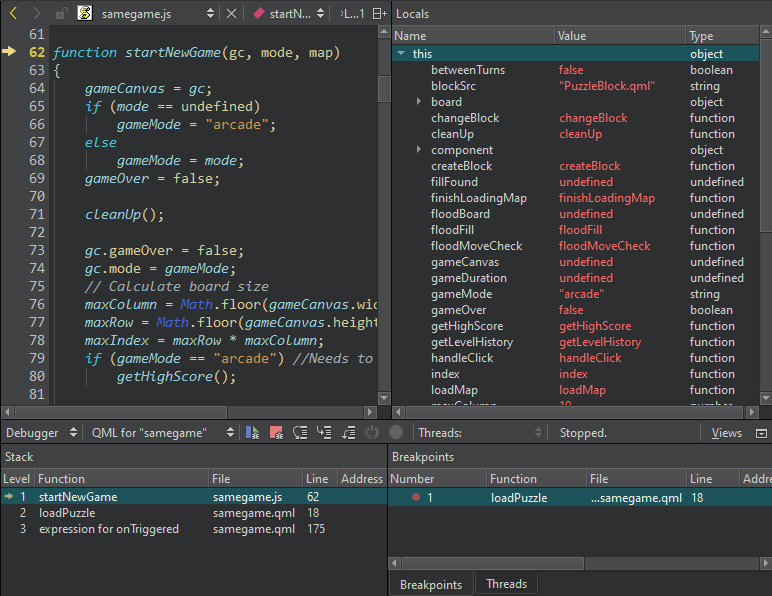Screen dimensions: 772x596
Task: Open the Views menu button
Action: pos(727,433)
